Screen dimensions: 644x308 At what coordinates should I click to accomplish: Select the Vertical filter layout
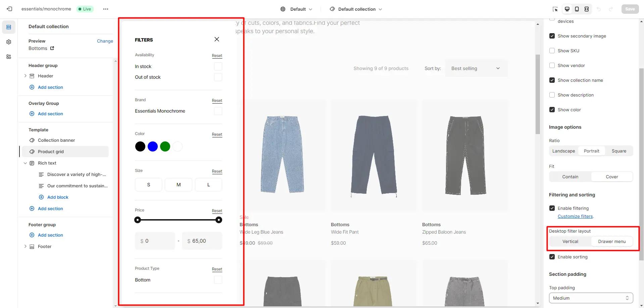[570, 241]
